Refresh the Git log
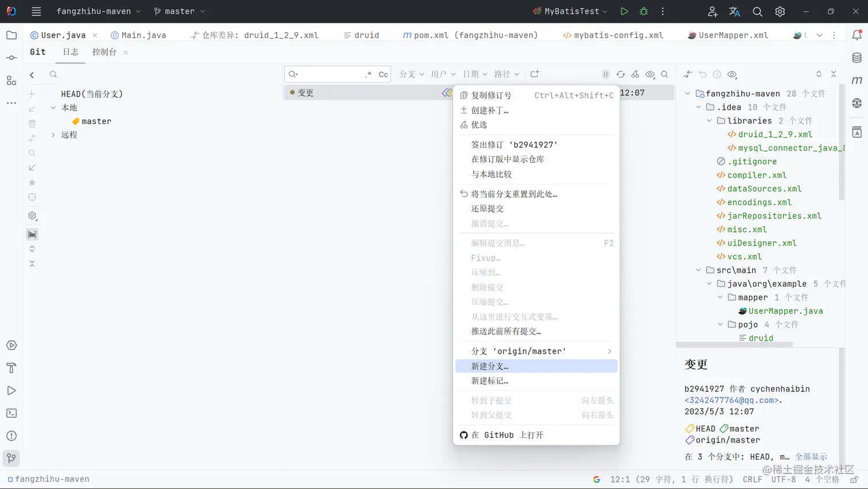The image size is (868, 489). [x=621, y=74]
